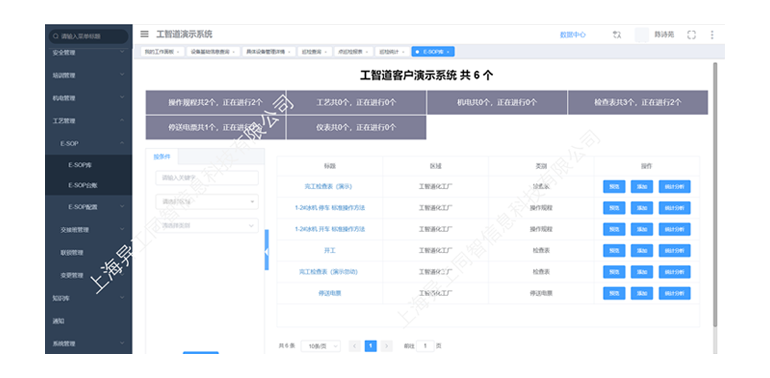Click the previous page arrow in pagination
Viewport: 770px width, 378px height.
(x=355, y=346)
